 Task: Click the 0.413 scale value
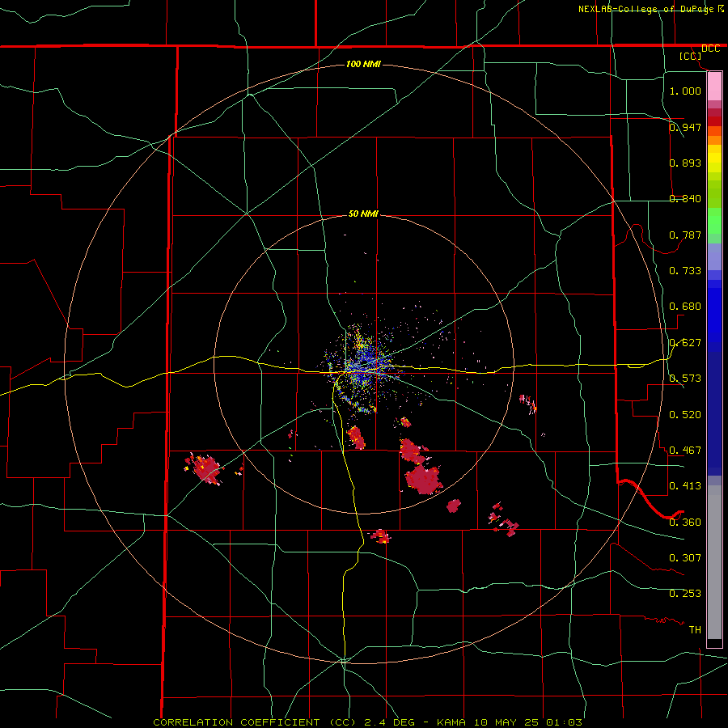pyautogui.click(x=685, y=486)
